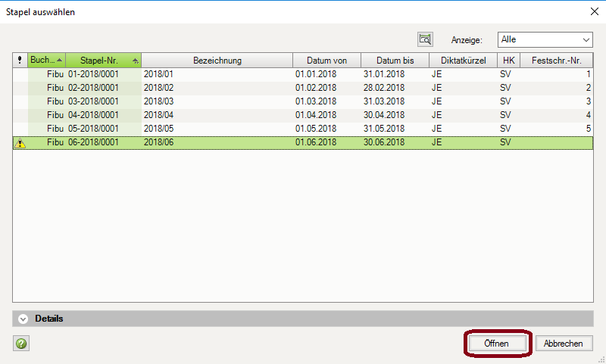Viewport: 606px width, 364px height.
Task: Click the search filter icon beside Anzeige
Action: coord(425,39)
